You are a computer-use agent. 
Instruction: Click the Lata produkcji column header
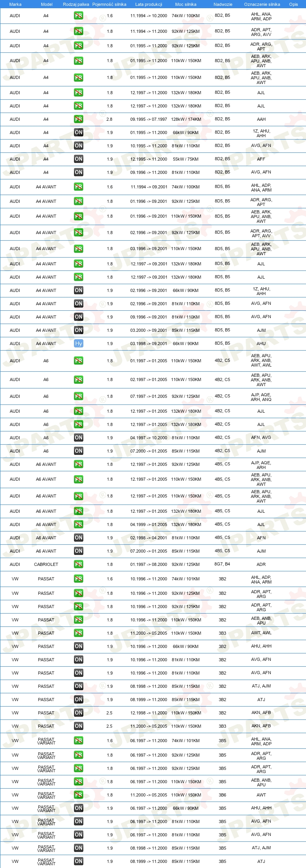coord(149,4)
